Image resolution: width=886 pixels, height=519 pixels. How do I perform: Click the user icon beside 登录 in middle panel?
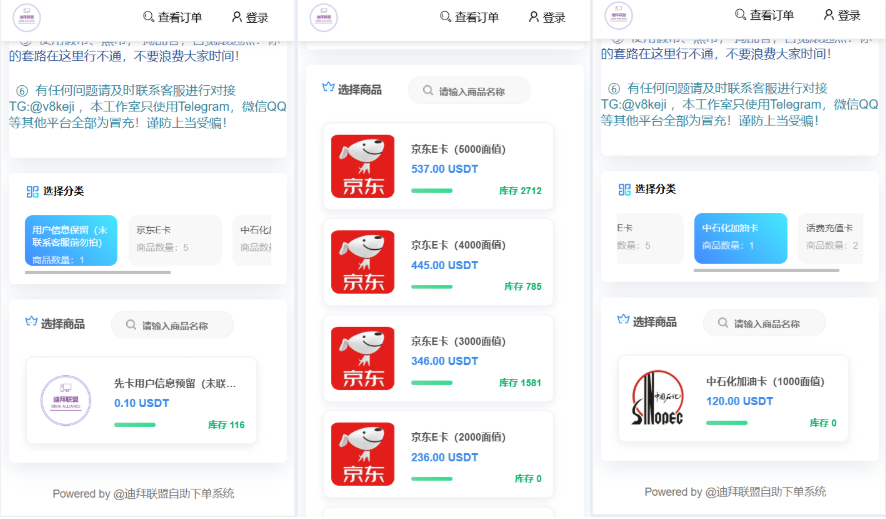point(534,17)
